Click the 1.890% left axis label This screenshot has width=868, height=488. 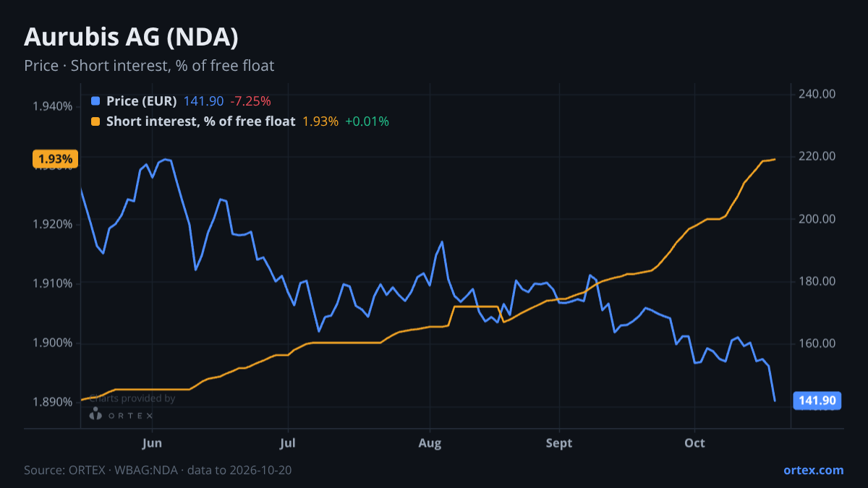click(x=53, y=402)
